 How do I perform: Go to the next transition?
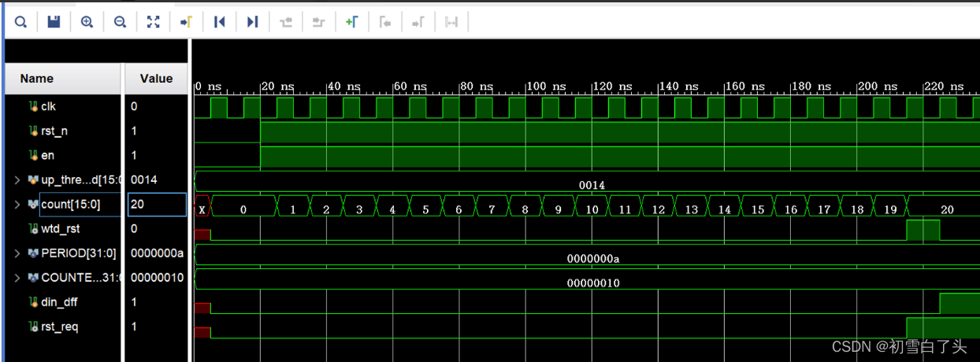pyautogui.click(x=318, y=22)
